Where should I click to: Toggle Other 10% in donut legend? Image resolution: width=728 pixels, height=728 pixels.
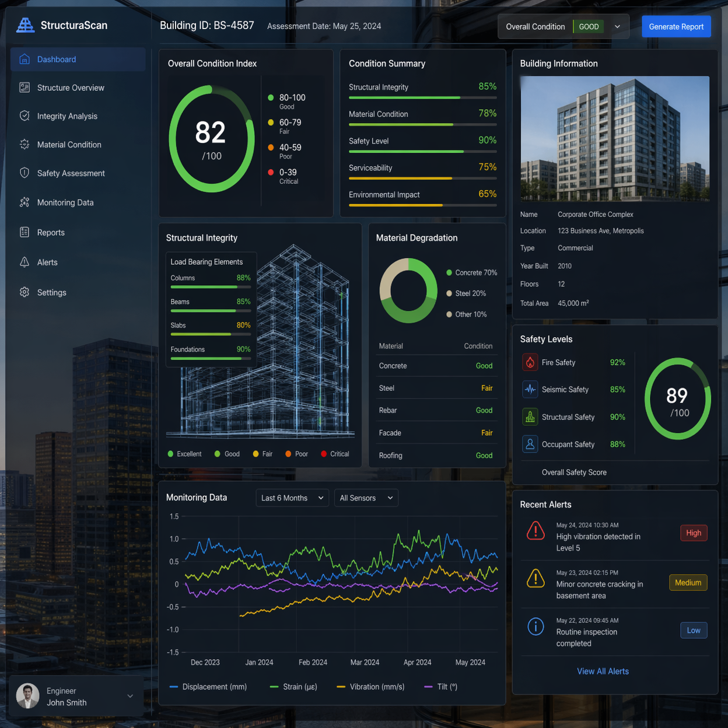pos(466,314)
